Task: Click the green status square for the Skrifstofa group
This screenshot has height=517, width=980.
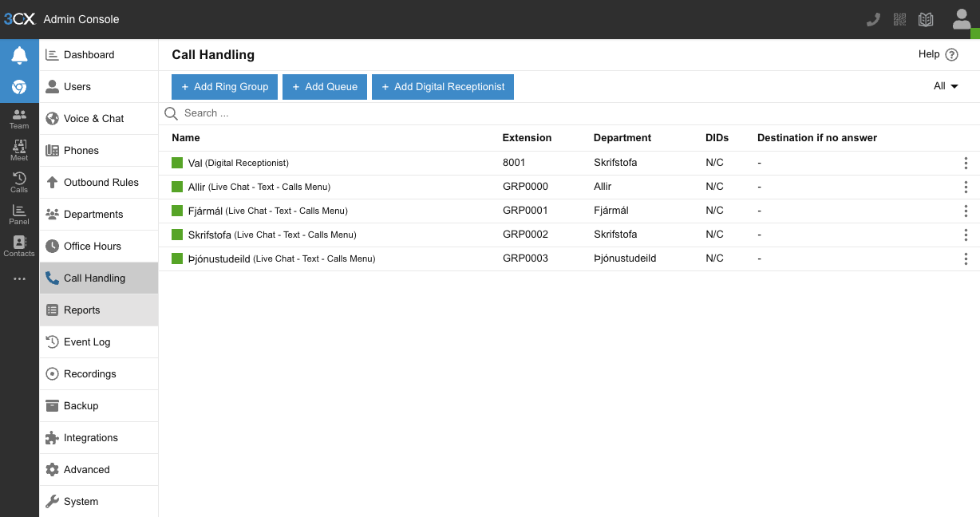Action: (x=177, y=235)
